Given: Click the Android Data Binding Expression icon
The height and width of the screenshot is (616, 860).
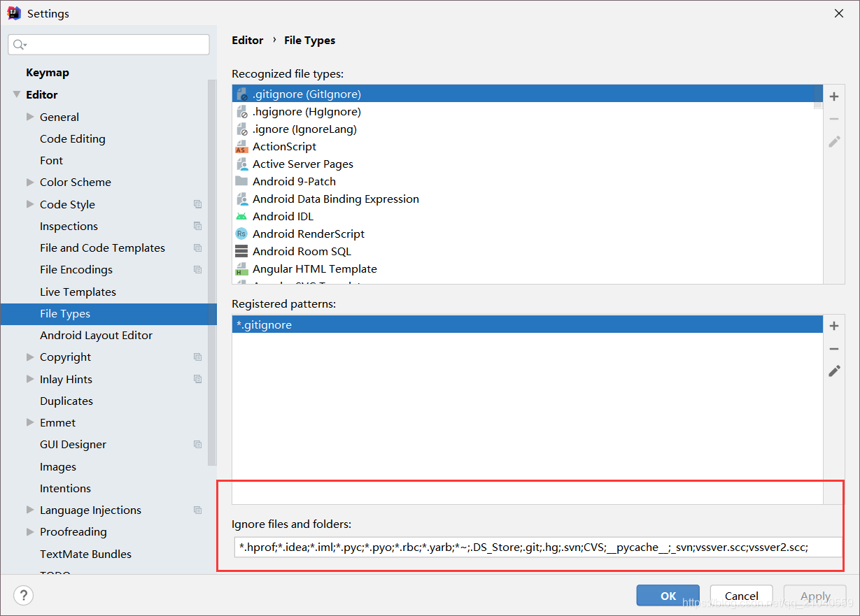Looking at the screenshot, I should (241, 199).
